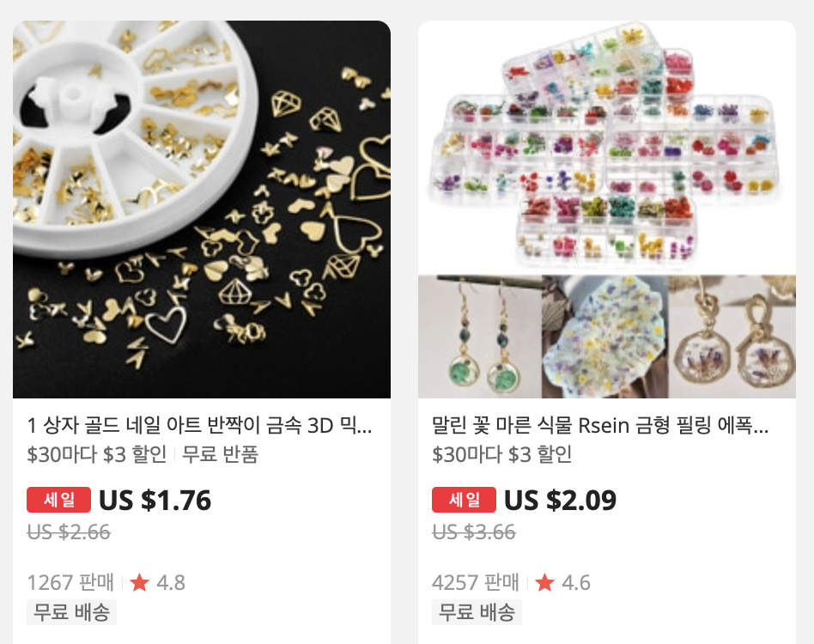Open the gold nail art product image
The height and width of the screenshot is (644, 814).
(202, 210)
